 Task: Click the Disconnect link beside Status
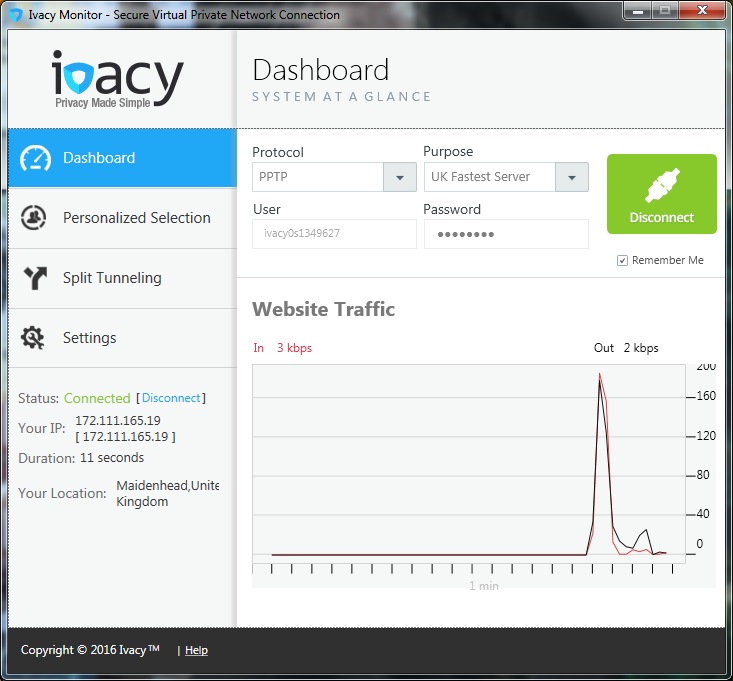pos(171,398)
